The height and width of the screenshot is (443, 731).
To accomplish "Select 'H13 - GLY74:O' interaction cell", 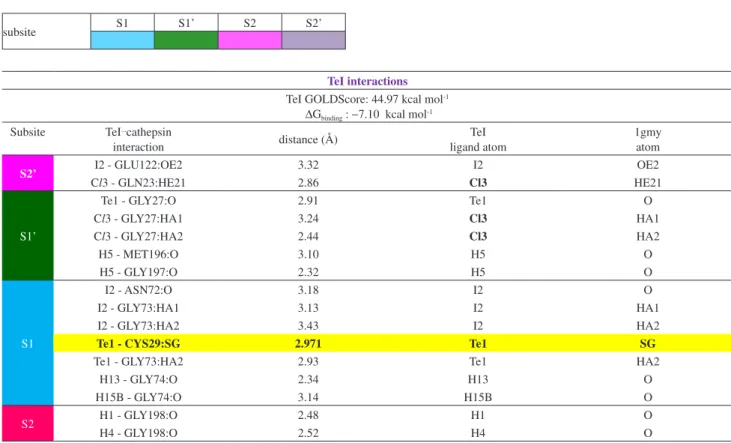I will coord(138,379).
